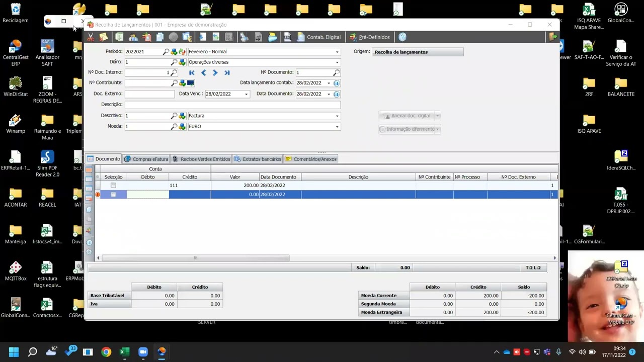Go to previous document arrow
644x362 pixels.
[203, 73]
